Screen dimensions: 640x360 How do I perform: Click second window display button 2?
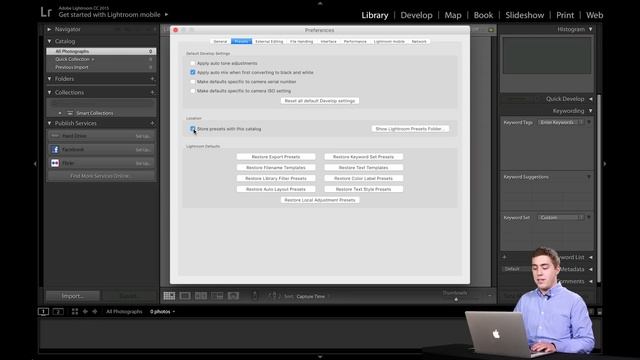[x=58, y=311]
